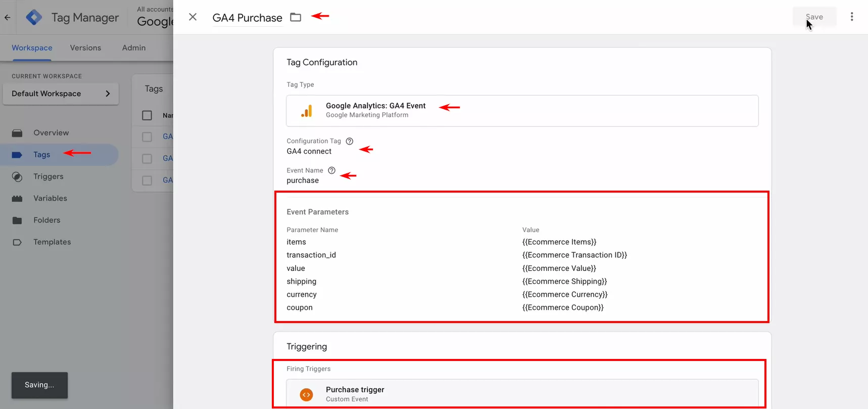Click the GA4 connect configuration tag value

[309, 151]
